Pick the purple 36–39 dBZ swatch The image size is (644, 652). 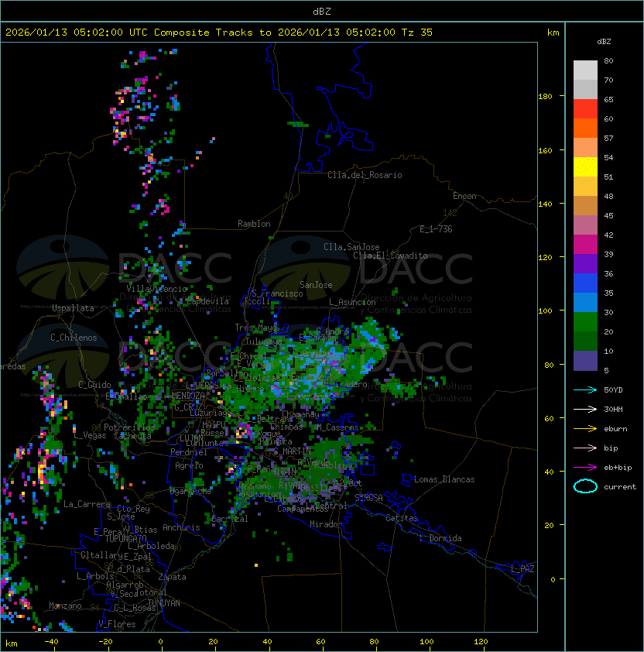tap(585, 263)
